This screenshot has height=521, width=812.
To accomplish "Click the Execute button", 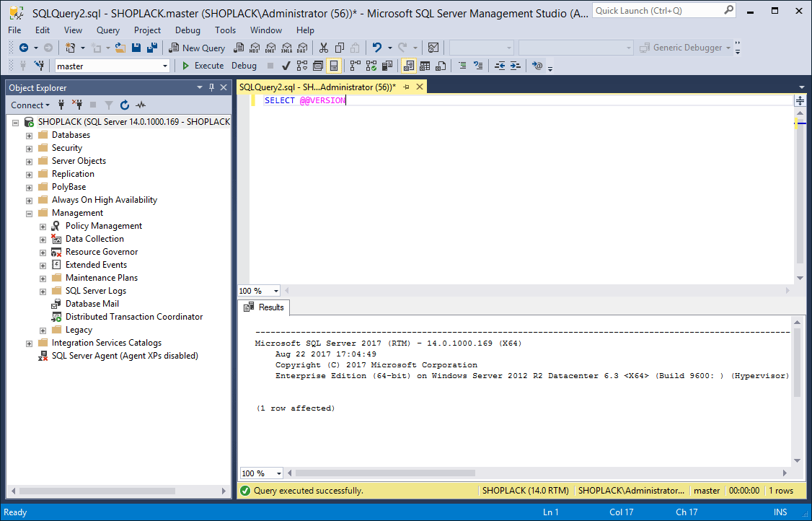I will click(x=203, y=66).
